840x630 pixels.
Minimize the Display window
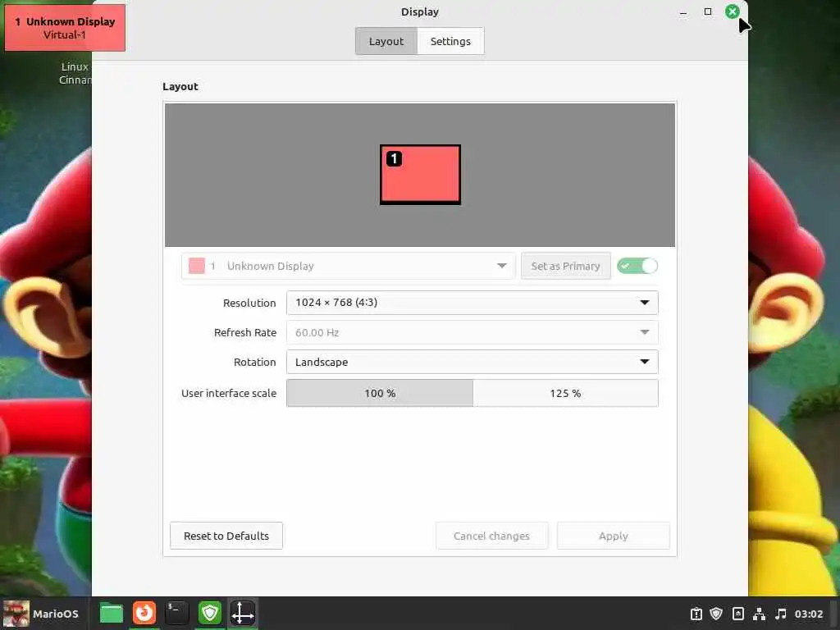(683, 11)
